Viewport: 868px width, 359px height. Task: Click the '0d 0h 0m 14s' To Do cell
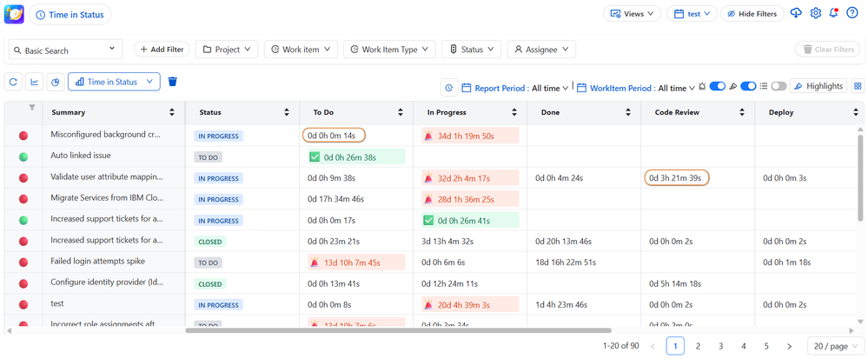point(334,136)
